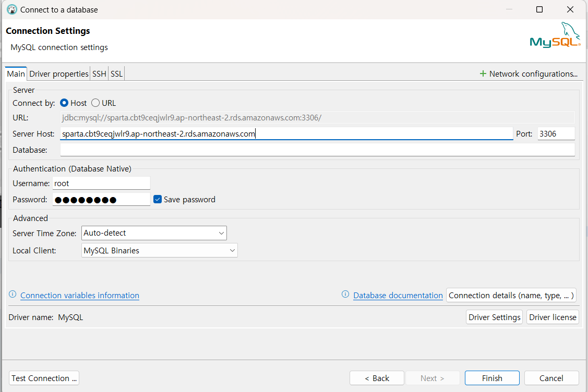Toggle the Save password checkbox
This screenshot has height=392, width=588.
point(158,199)
